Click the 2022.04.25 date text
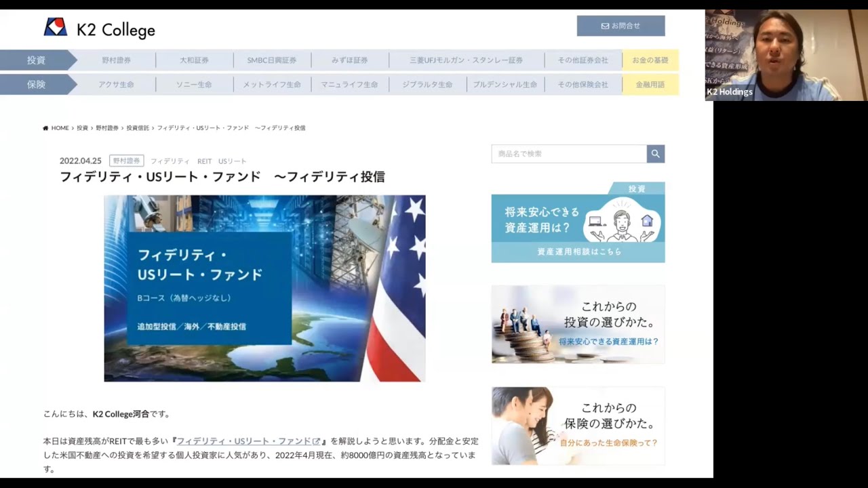 click(x=80, y=161)
